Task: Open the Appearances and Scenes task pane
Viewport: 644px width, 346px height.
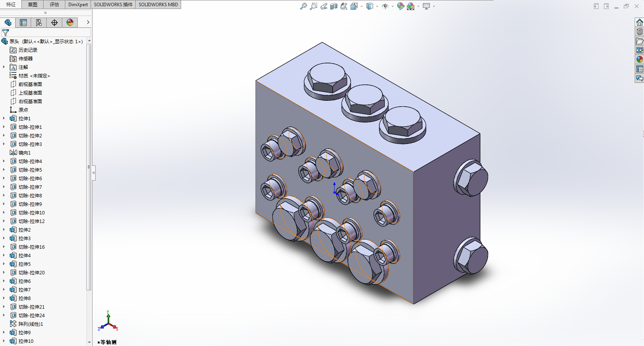Action: point(639,60)
